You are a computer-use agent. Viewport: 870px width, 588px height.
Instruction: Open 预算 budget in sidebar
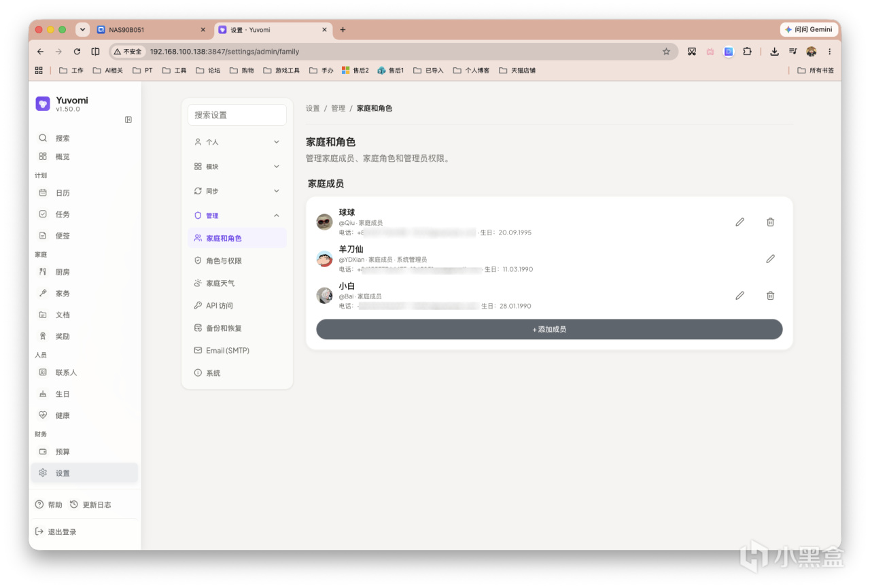pyautogui.click(x=84, y=451)
